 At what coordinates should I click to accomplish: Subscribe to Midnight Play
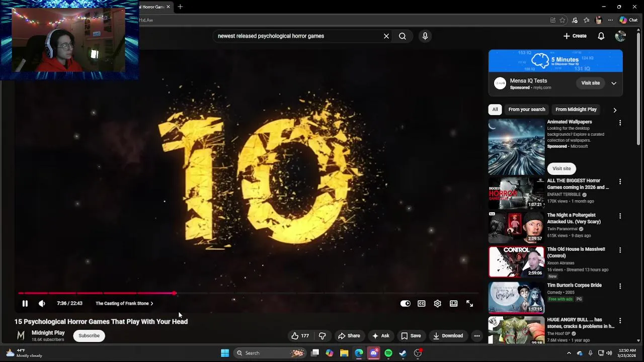point(89,336)
